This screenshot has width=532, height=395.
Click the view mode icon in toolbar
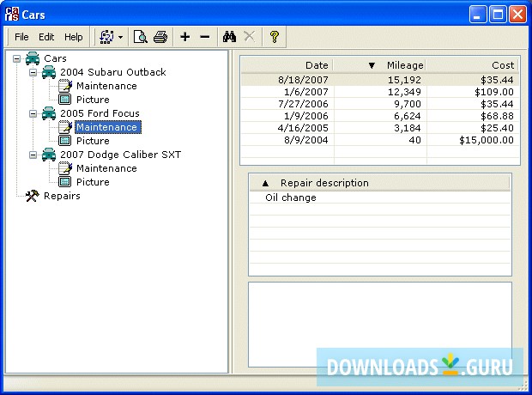[106, 37]
